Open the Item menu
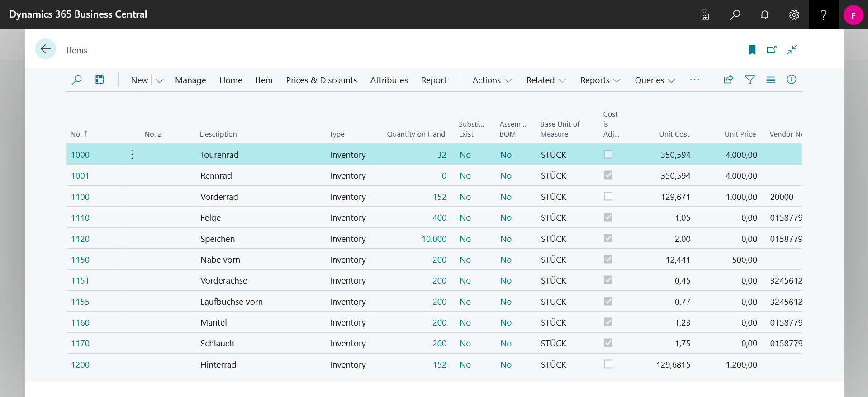 [x=264, y=80]
